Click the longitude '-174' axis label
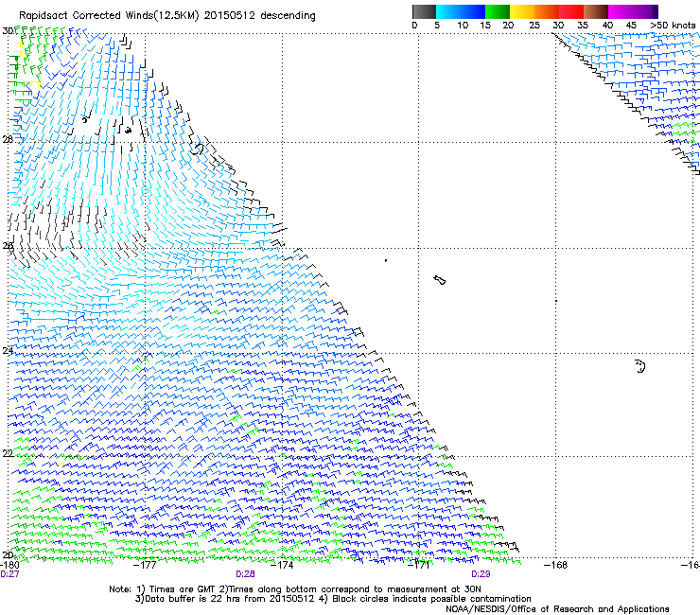This screenshot has height=615, width=700. click(282, 565)
